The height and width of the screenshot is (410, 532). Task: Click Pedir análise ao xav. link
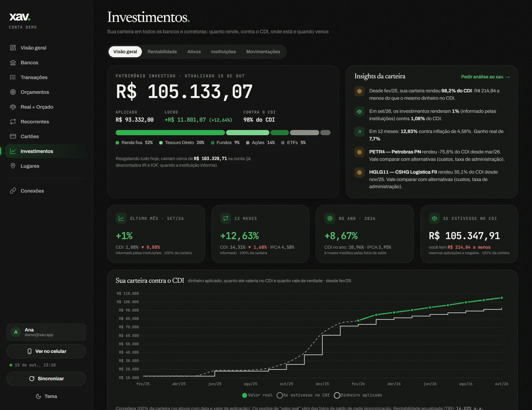(x=485, y=77)
